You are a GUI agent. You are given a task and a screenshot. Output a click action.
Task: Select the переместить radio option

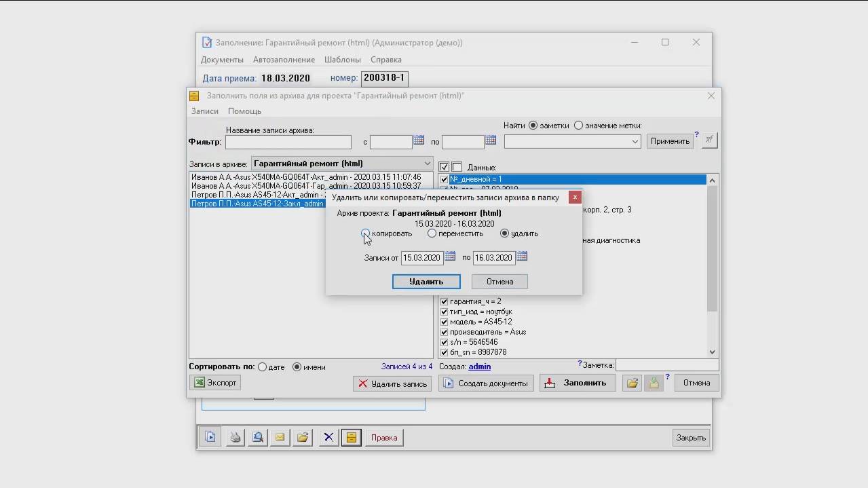[432, 233]
